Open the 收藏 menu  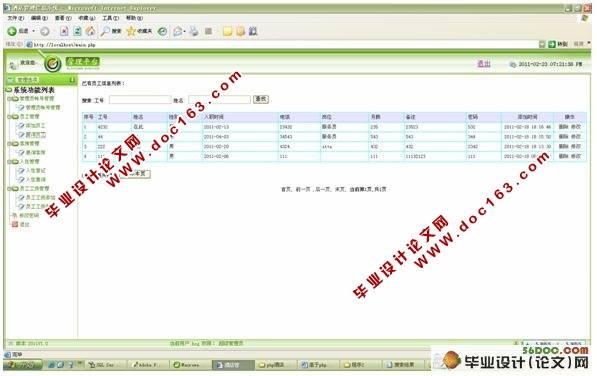pos(86,18)
